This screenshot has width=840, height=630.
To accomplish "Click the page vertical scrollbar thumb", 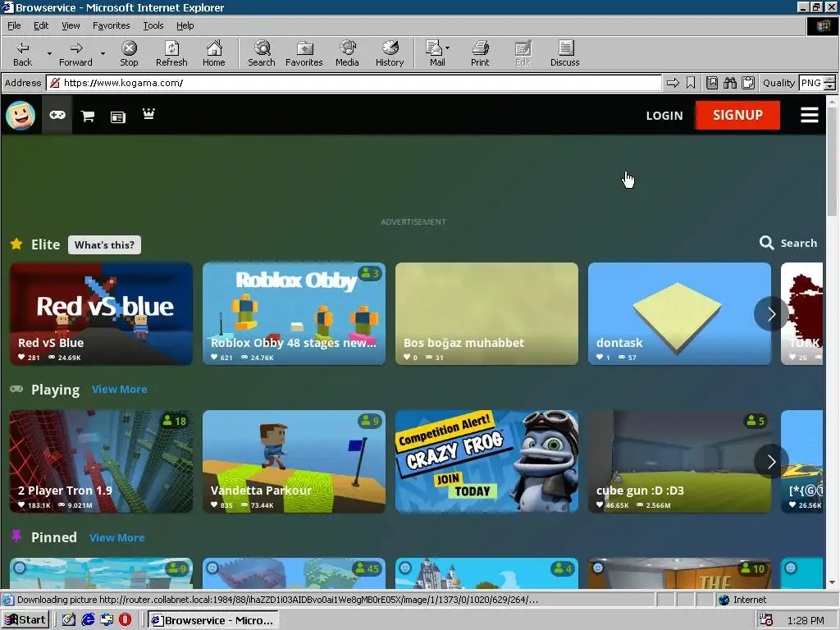I will (832, 161).
